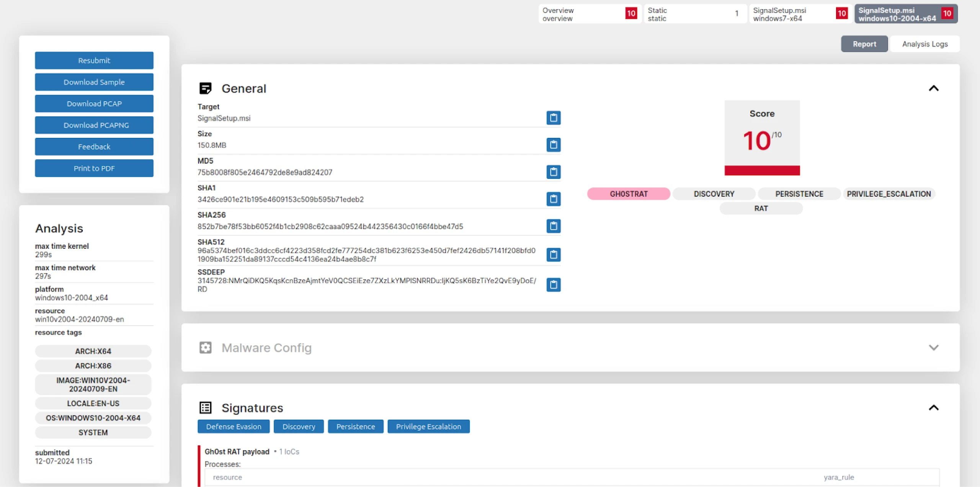Select the GHOSTRAT tag label

point(626,193)
